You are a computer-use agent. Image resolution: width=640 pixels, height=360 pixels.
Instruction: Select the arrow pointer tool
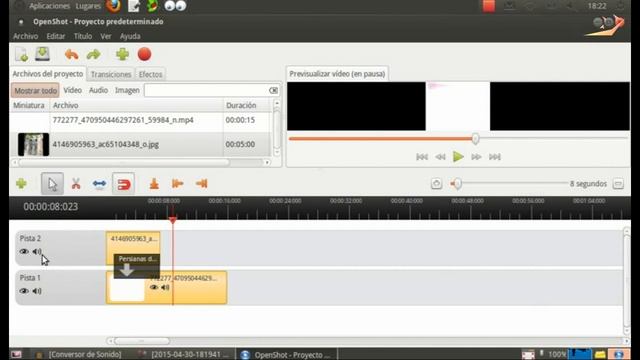point(52,184)
